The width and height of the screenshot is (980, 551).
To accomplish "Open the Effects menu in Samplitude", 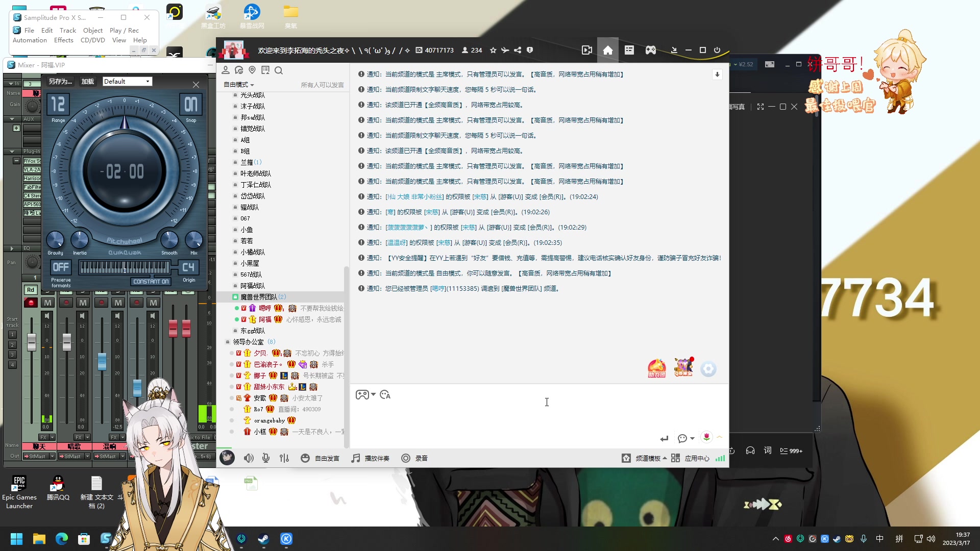I will [64, 40].
